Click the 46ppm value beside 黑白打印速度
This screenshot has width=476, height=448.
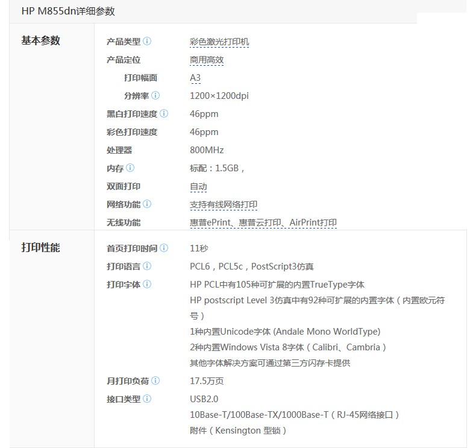[204, 114]
